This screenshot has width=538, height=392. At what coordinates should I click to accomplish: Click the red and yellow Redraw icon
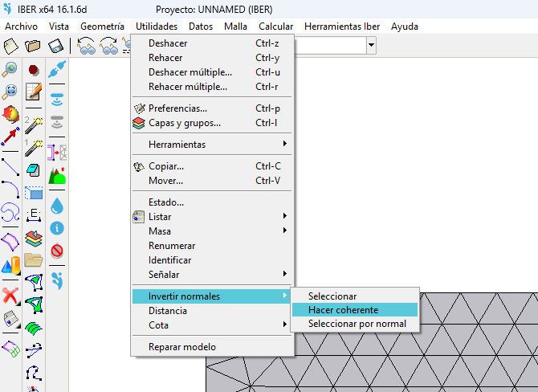(x=10, y=114)
